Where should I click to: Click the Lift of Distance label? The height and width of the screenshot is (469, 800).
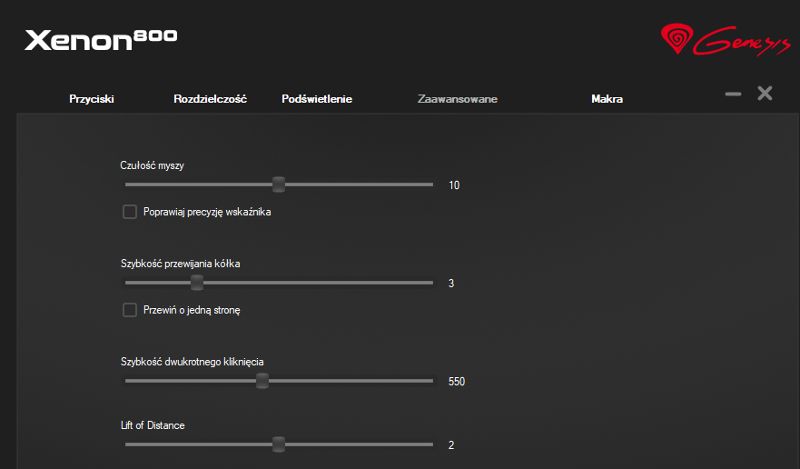click(153, 425)
